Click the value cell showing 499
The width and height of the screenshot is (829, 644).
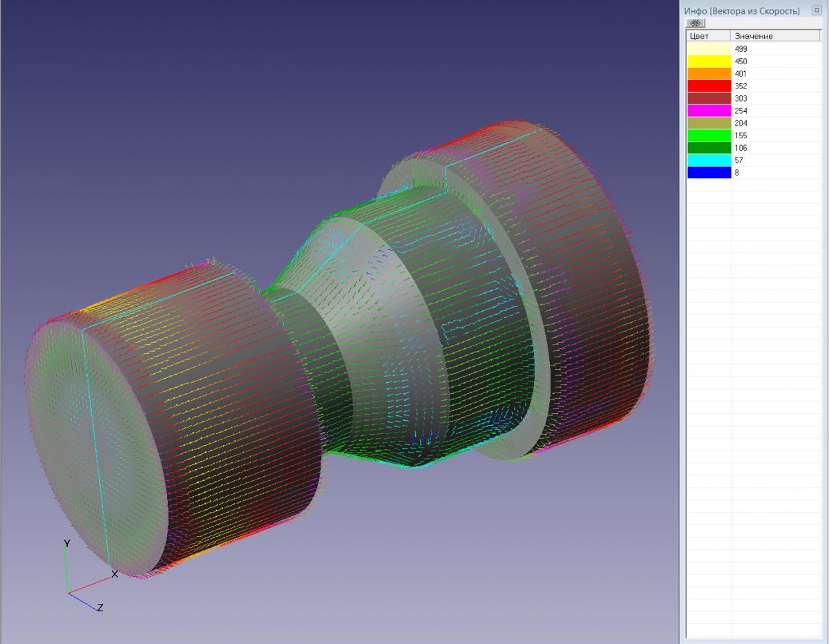[741, 49]
